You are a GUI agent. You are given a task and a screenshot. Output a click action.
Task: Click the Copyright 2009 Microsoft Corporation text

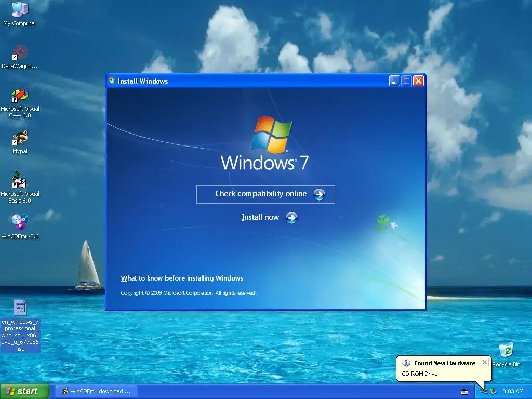tap(188, 293)
